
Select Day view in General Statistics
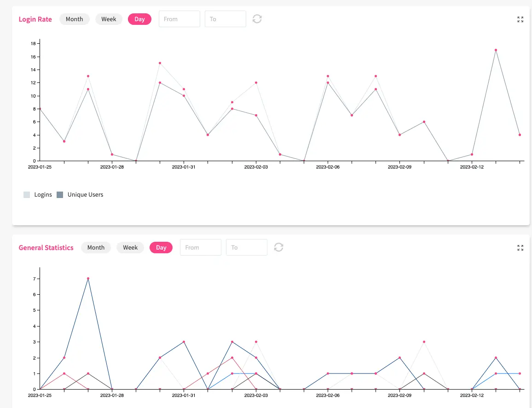point(161,247)
